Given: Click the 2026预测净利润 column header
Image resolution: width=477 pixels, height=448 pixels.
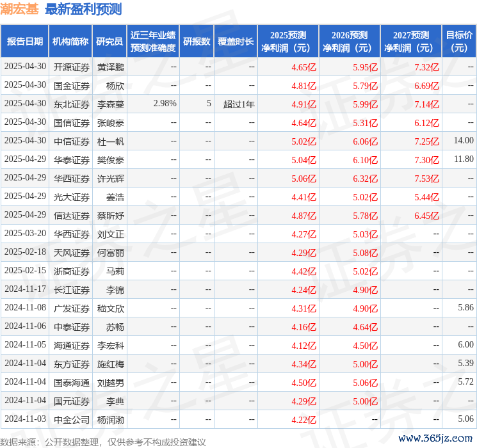Looking at the screenshot, I should 350,42.
